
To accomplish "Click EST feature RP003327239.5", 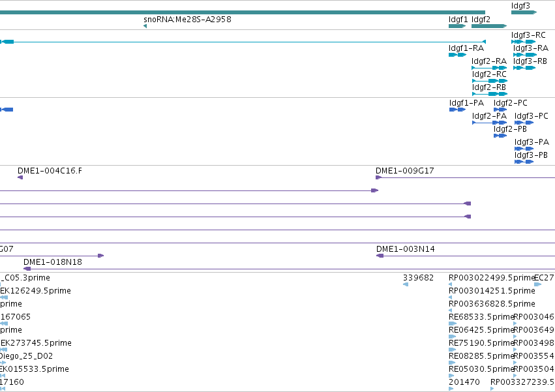I will (492, 389).
